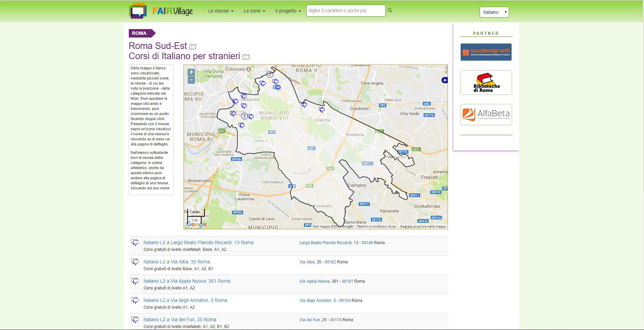Click speech icon for Via degli Armatori course

(x=135, y=300)
